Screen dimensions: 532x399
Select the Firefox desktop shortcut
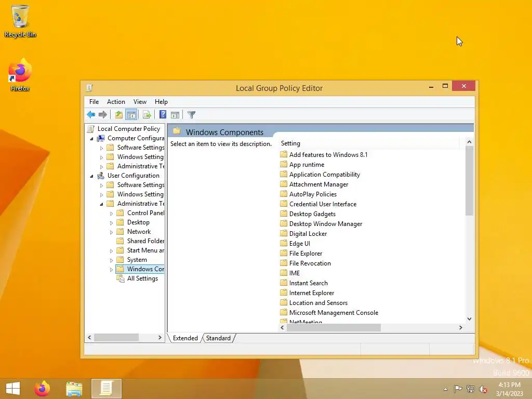click(x=20, y=75)
